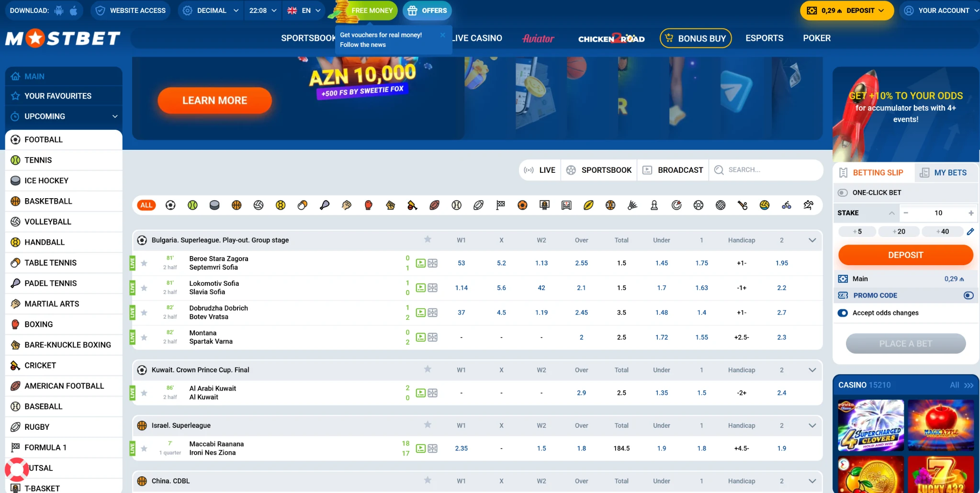Viewport: 980px width, 493px height.
Task: Toggle Accept odds changes switch
Action: [x=843, y=313]
